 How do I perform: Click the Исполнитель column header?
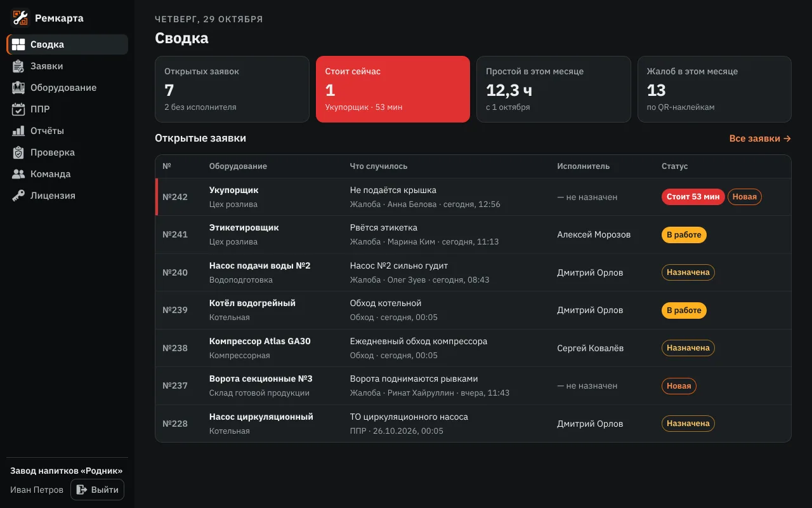[x=584, y=166]
